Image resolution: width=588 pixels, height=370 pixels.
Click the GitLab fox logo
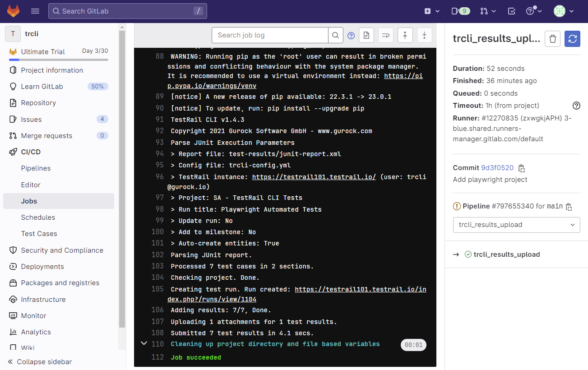click(x=13, y=11)
